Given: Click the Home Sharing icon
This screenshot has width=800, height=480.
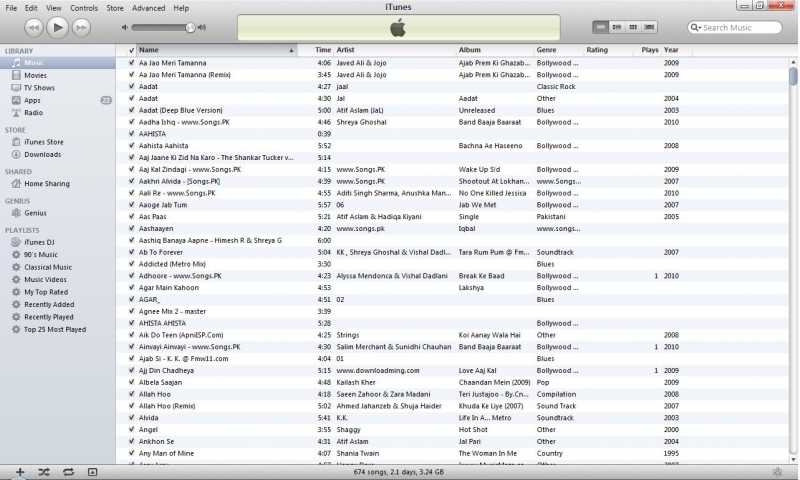Looking at the screenshot, I should click(16, 184).
